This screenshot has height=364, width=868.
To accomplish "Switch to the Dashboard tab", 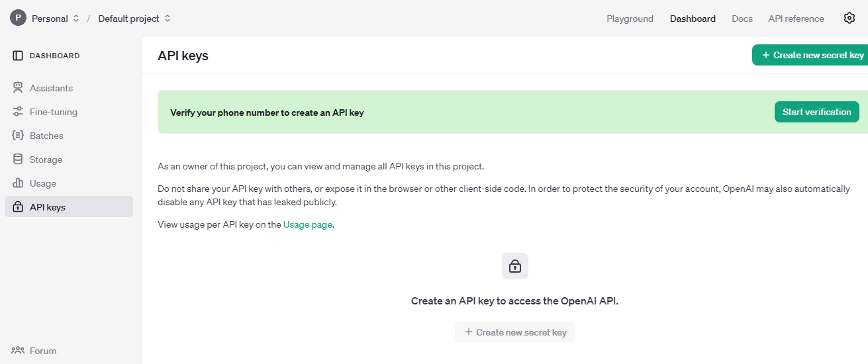I will (693, 19).
